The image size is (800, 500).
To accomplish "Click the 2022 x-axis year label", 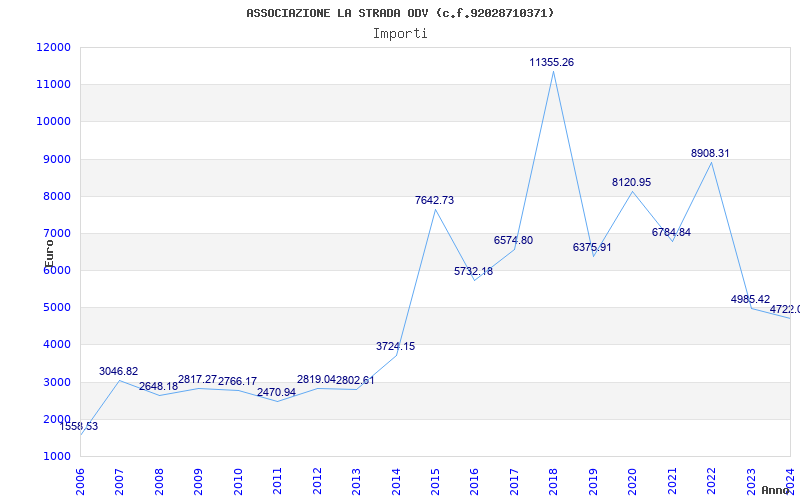I will [711, 481].
